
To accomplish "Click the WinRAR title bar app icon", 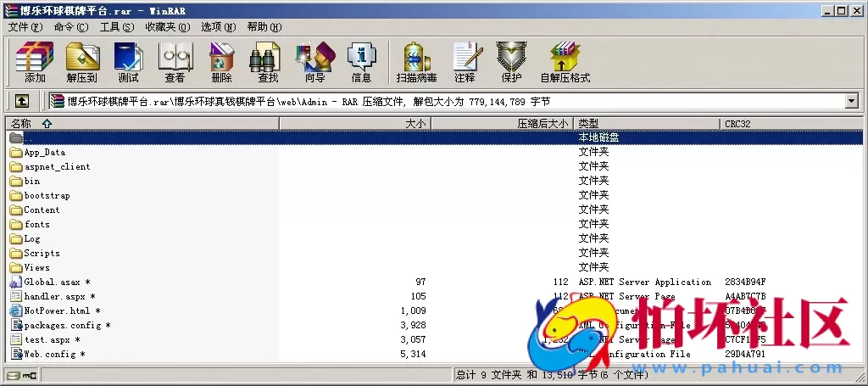I will click(10, 10).
